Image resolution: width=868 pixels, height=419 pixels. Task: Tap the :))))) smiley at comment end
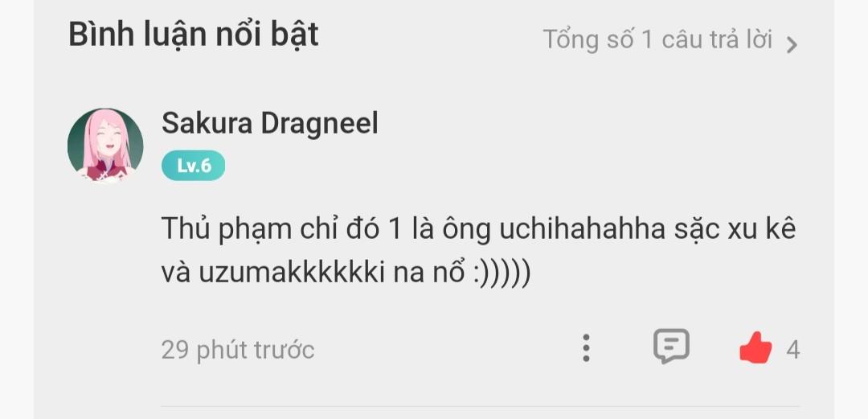coord(502,273)
